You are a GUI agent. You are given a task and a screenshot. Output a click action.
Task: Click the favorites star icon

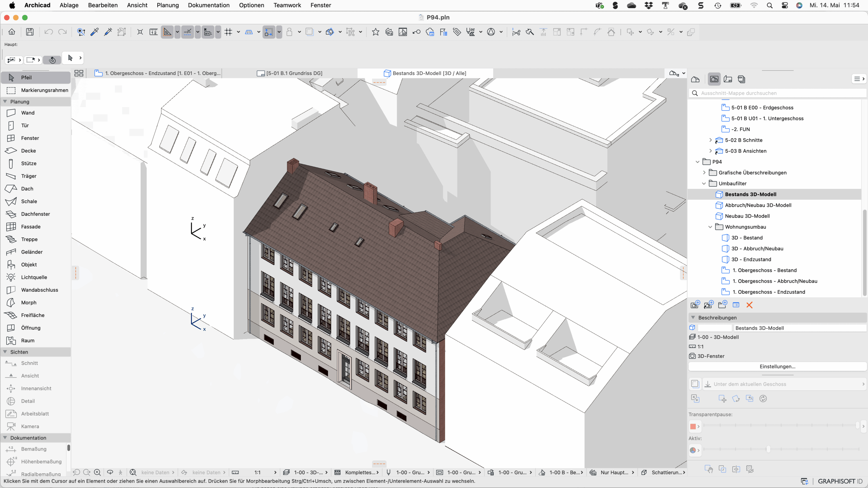click(x=375, y=32)
